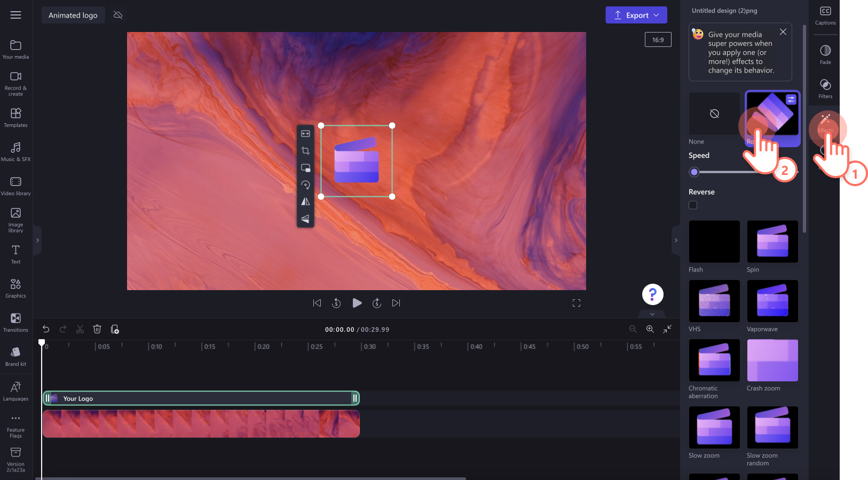Viewport: 868px width, 480px height.
Task: Rewind five seconds
Action: [336, 303]
